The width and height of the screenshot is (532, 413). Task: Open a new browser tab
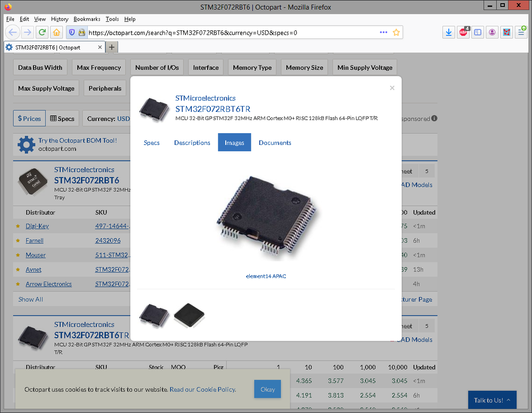coord(111,47)
